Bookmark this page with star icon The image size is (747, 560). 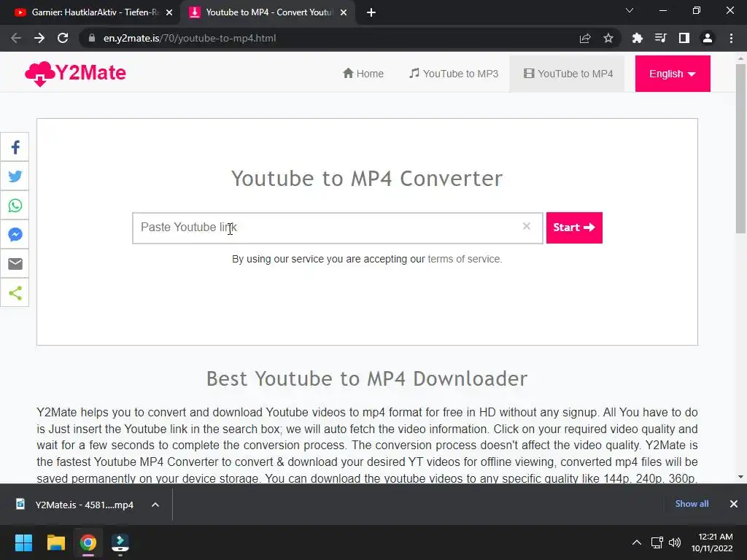pyautogui.click(x=608, y=38)
